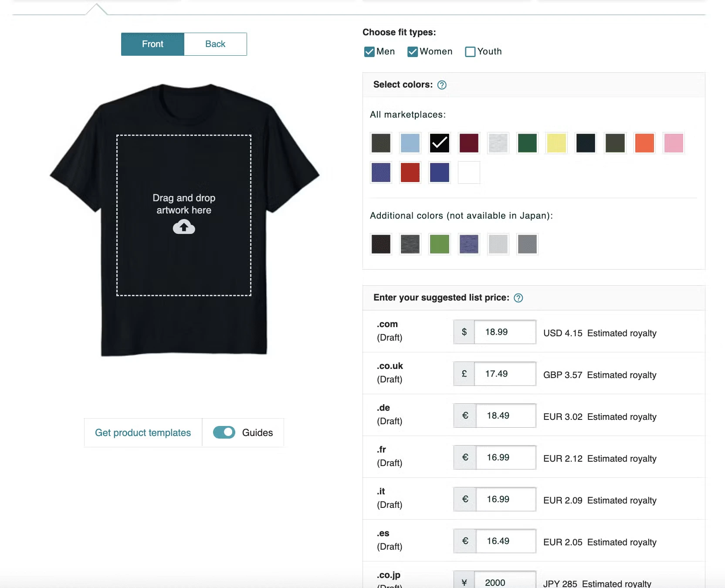Screen dimensions: 725x588
Task: Select the grass green additional color
Action: (439, 244)
